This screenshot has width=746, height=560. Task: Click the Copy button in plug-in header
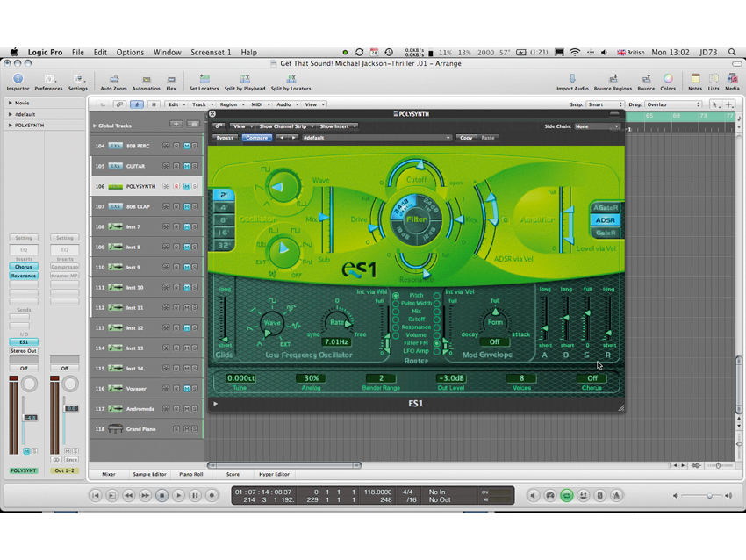(x=466, y=138)
